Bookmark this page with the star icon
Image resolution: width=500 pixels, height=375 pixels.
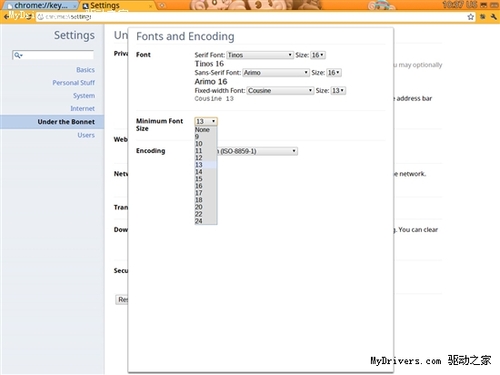pyautogui.click(x=470, y=17)
